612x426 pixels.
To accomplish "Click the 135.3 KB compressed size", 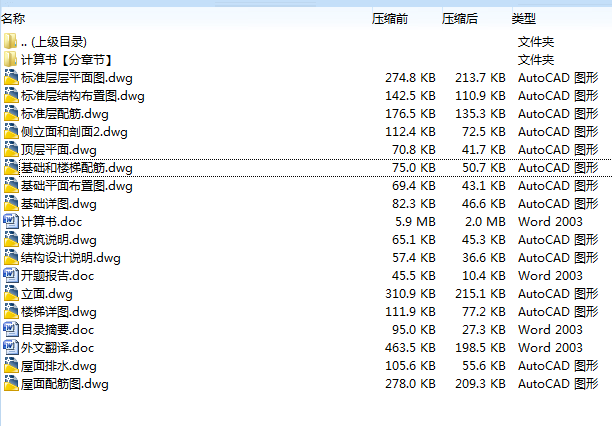I will [480, 114].
